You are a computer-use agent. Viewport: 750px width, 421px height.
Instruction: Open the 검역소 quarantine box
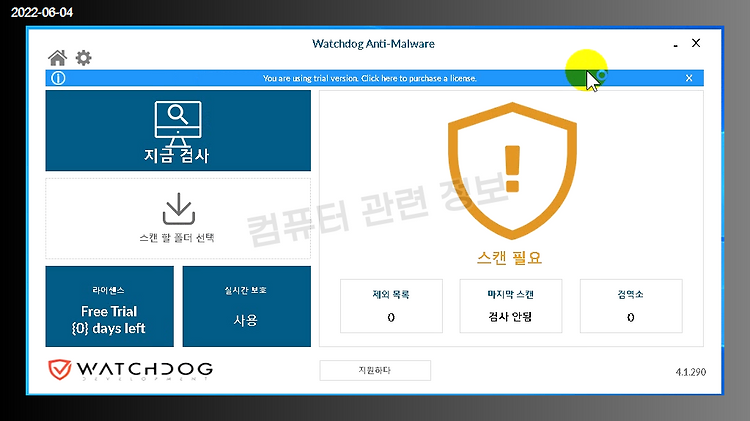[x=631, y=306]
